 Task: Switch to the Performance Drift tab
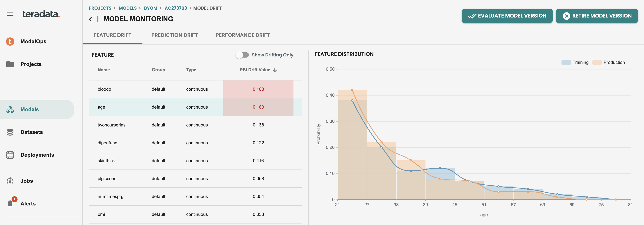[x=243, y=35]
